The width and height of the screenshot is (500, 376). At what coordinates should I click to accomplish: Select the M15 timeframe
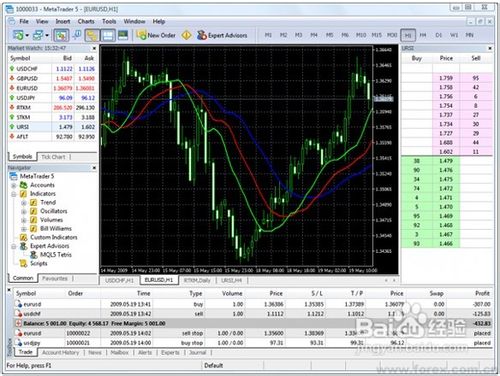(x=377, y=35)
